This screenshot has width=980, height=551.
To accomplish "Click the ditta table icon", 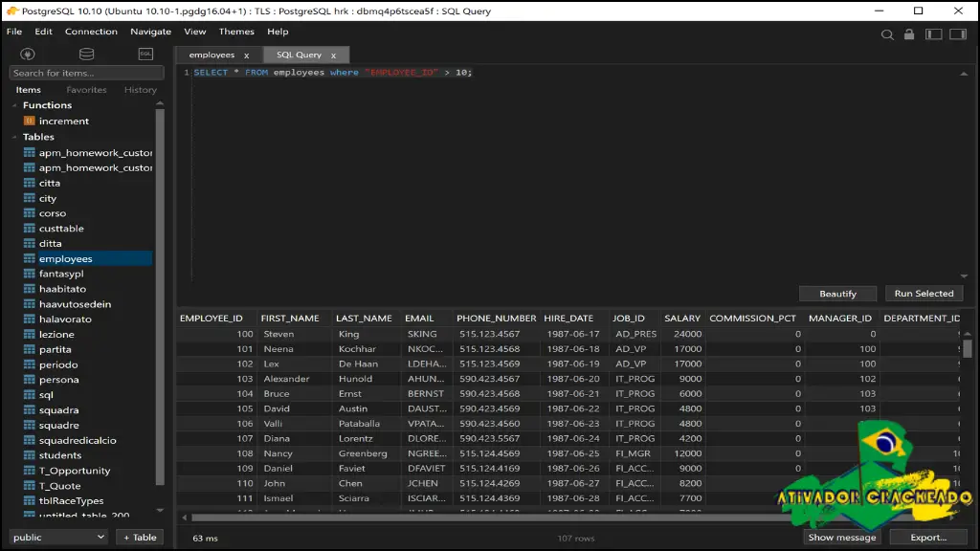I will (x=30, y=243).
